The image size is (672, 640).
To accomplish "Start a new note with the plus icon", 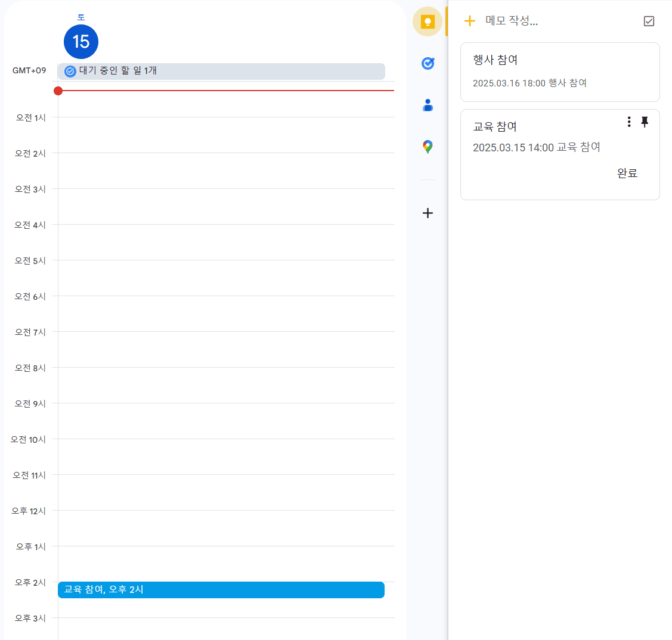I will click(x=470, y=20).
